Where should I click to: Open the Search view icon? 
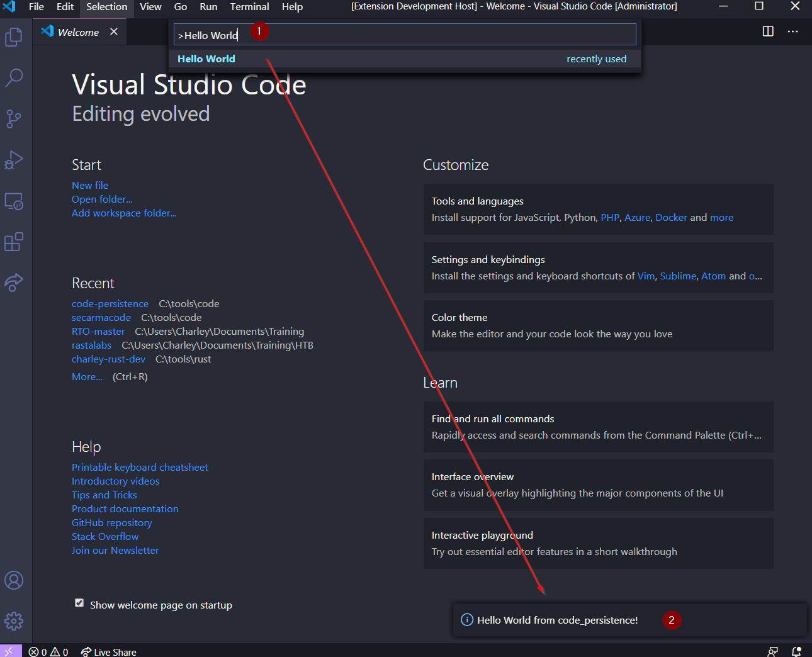(14, 77)
